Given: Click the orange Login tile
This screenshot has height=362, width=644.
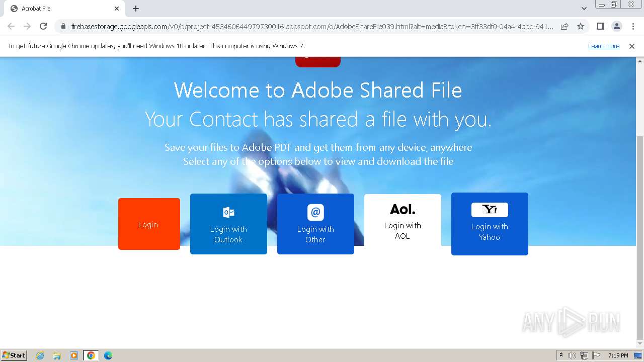Looking at the screenshot, I should pos(149,224).
